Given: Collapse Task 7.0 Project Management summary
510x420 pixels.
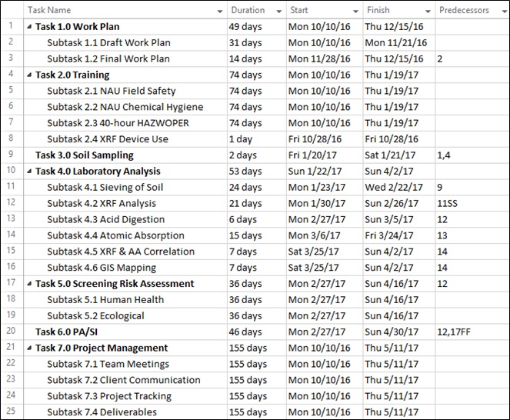Looking at the screenshot, I should pos(29,348).
